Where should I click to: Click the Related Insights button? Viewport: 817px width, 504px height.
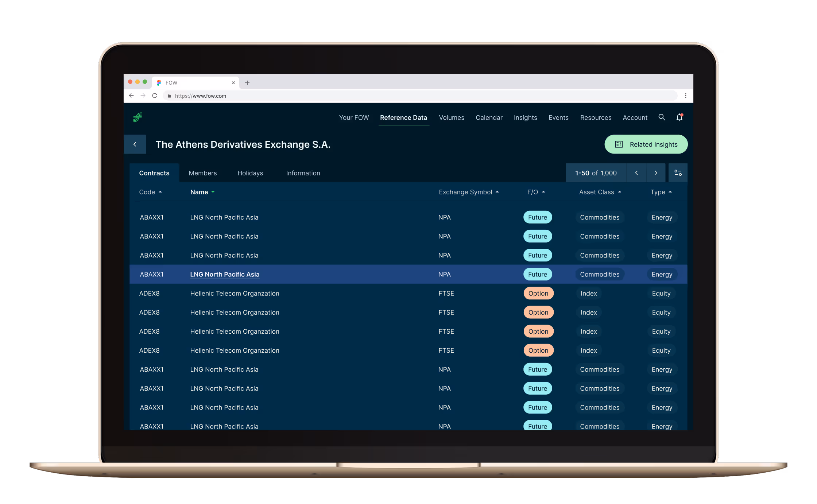click(646, 144)
